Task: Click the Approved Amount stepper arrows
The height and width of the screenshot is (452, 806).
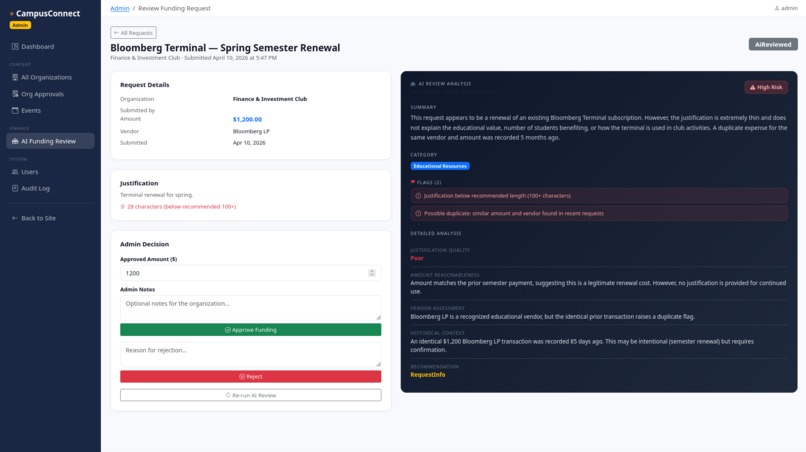Action: (372, 273)
